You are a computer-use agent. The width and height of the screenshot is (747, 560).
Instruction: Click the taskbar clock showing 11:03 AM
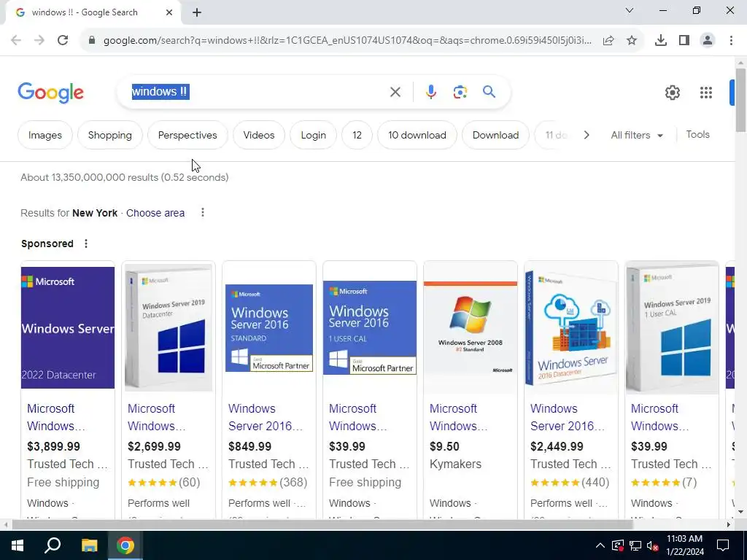point(684,545)
